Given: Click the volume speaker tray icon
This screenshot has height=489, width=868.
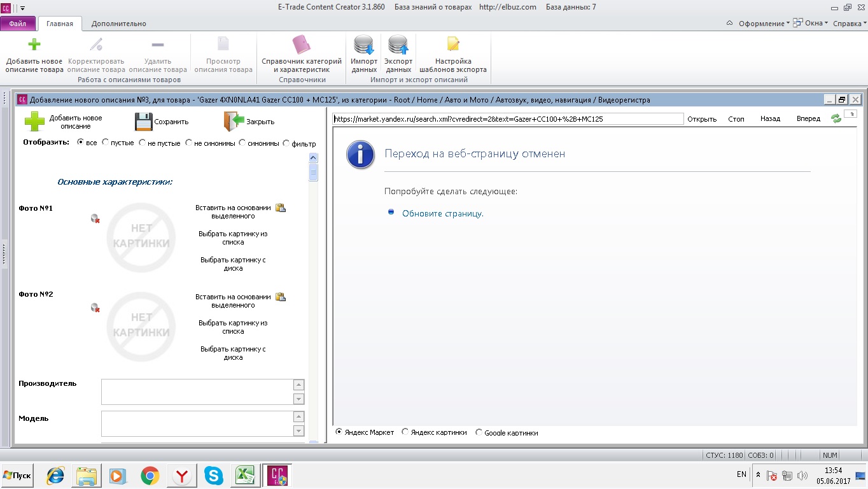Looking at the screenshot, I should (802, 476).
